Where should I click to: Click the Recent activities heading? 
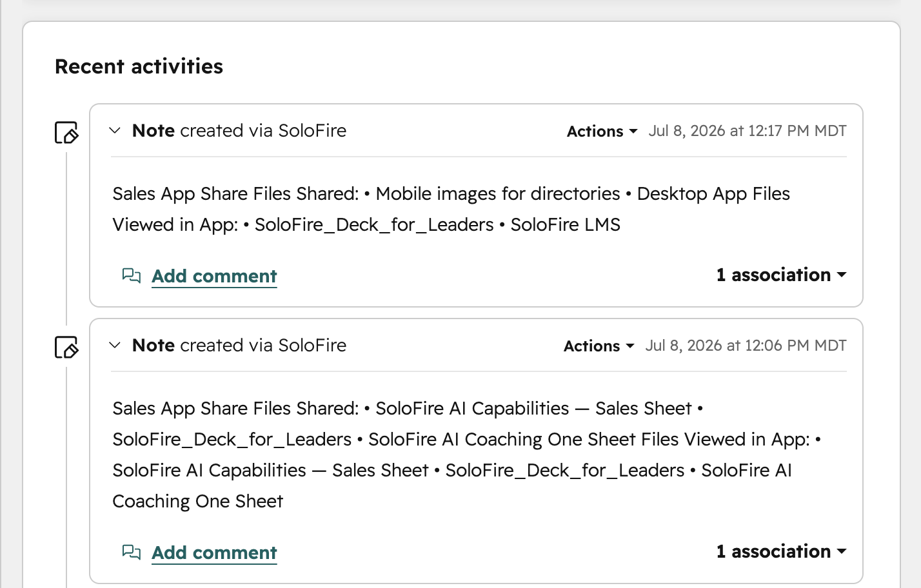pyautogui.click(x=139, y=66)
